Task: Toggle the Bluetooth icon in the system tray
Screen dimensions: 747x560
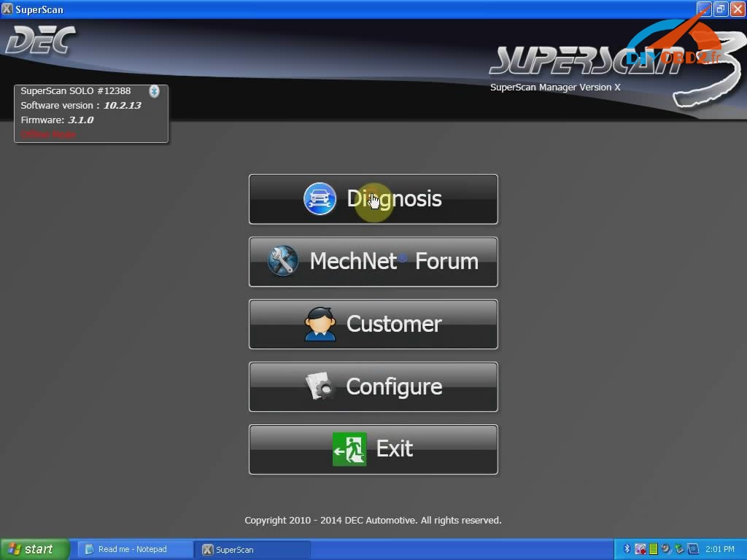Action: pyautogui.click(x=627, y=548)
